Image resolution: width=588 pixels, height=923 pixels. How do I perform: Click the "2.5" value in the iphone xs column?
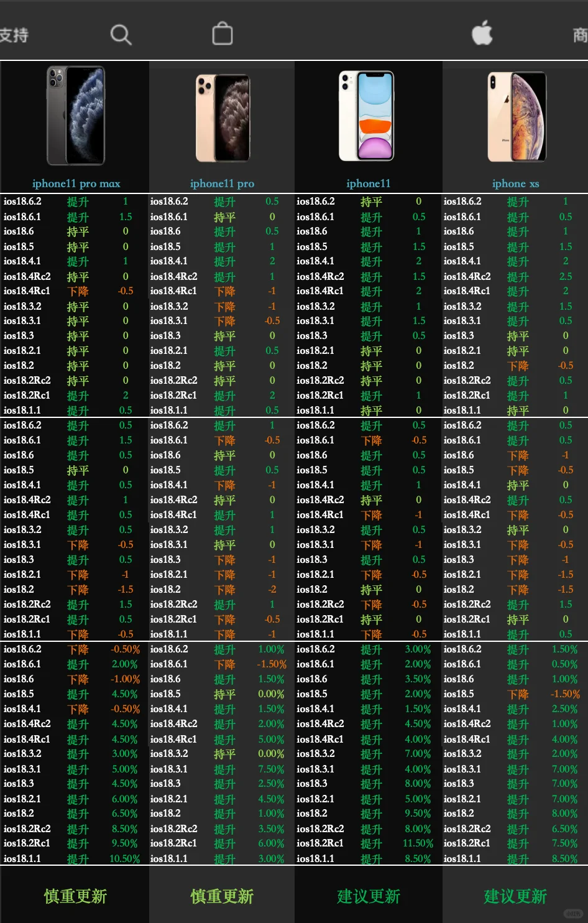coord(566,276)
